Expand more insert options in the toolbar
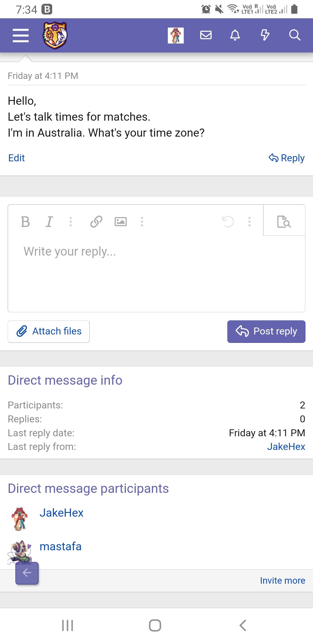313x644 pixels. (142, 222)
